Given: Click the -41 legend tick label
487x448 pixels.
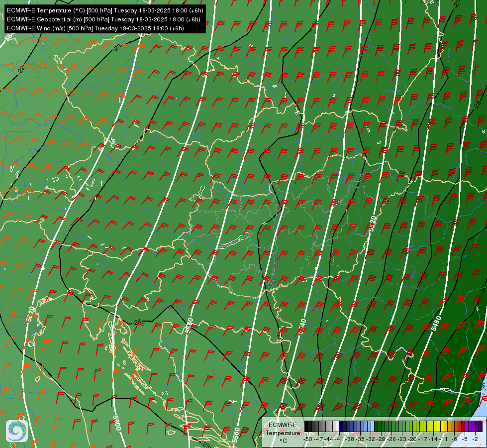Looking at the screenshot, I should tap(339, 440).
